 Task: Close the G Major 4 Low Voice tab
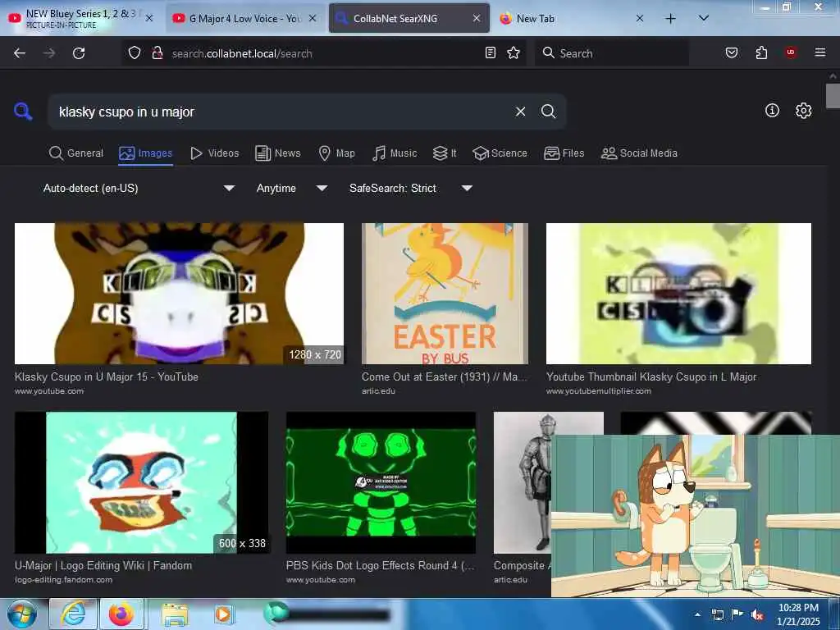coord(313,18)
